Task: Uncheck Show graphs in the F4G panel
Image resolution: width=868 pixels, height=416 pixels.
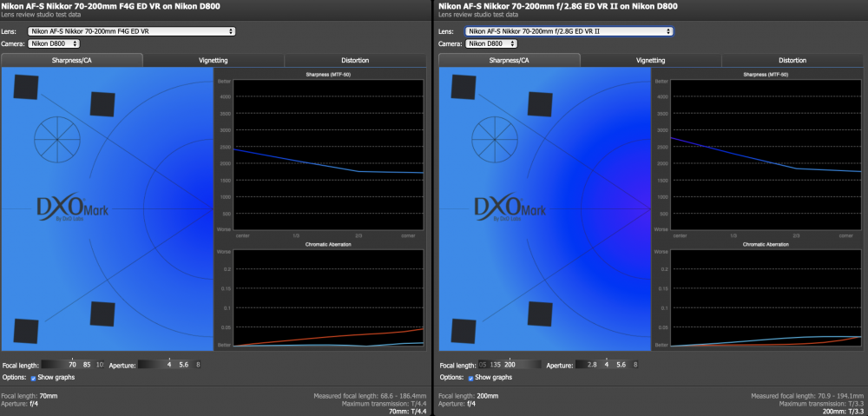Action: pyautogui.click(x=33, y=378)
